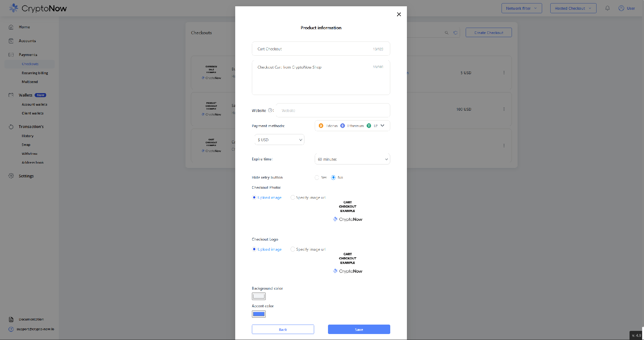Click the Ethereum icon in payment methods
Viewport: 644px width, 340px height.
tap(342, 126)
